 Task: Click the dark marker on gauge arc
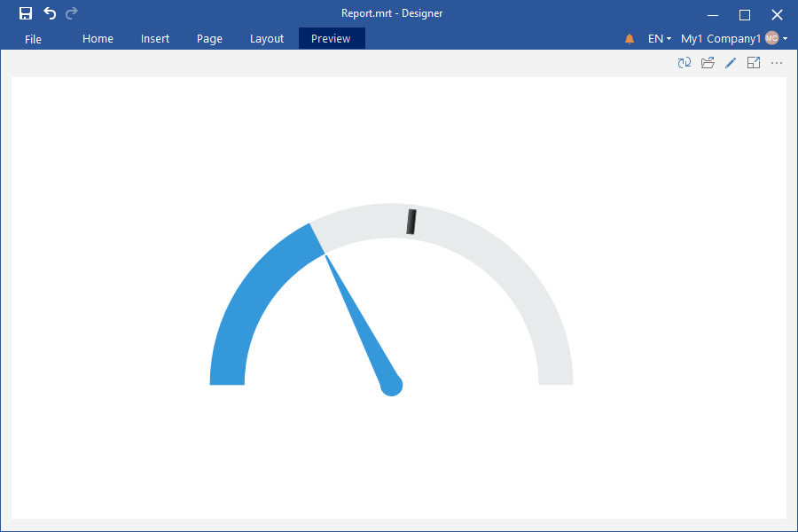click(411, 222)
